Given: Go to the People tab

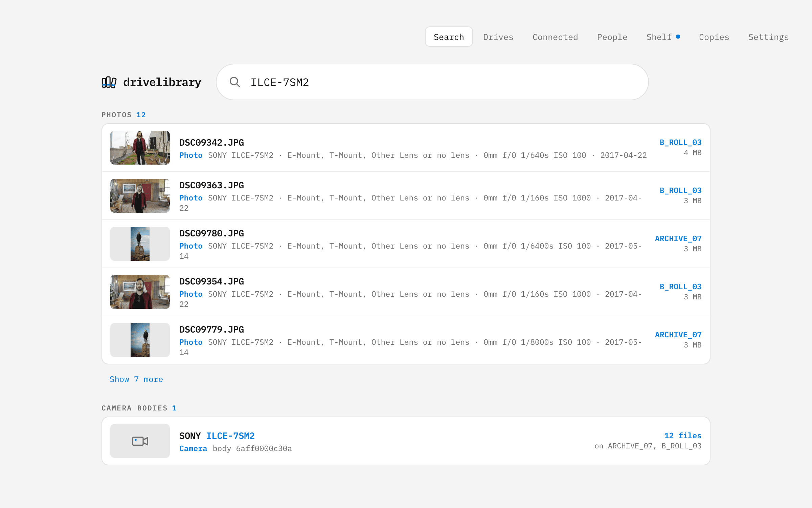Looking at the screenshot, I should tap(612, 37).
